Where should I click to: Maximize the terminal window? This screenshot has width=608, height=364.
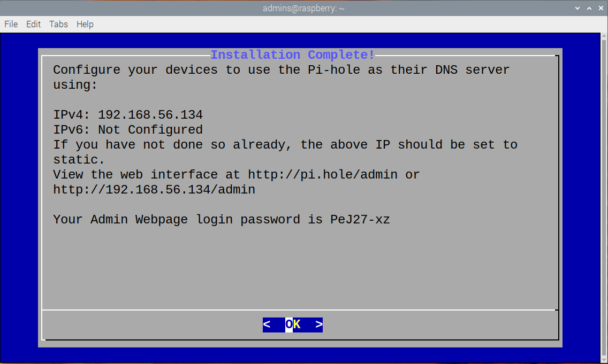[589, 8]
